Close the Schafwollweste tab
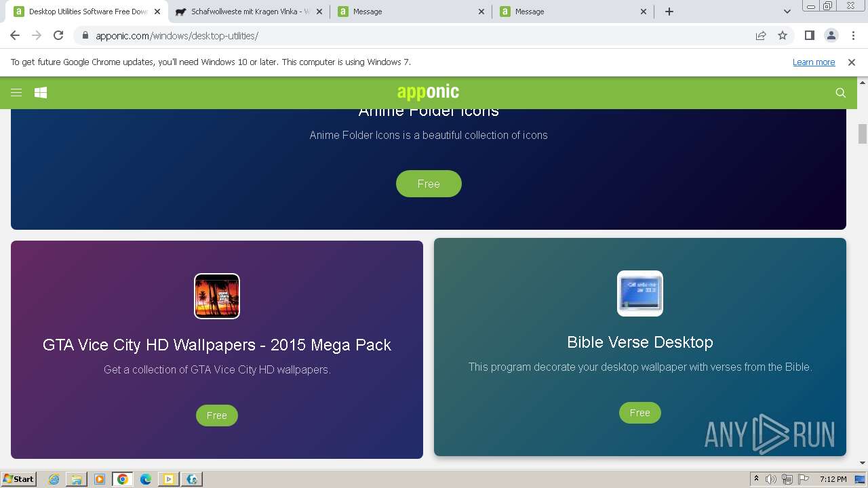Screen dimensions: 868x488 [319, 12]
